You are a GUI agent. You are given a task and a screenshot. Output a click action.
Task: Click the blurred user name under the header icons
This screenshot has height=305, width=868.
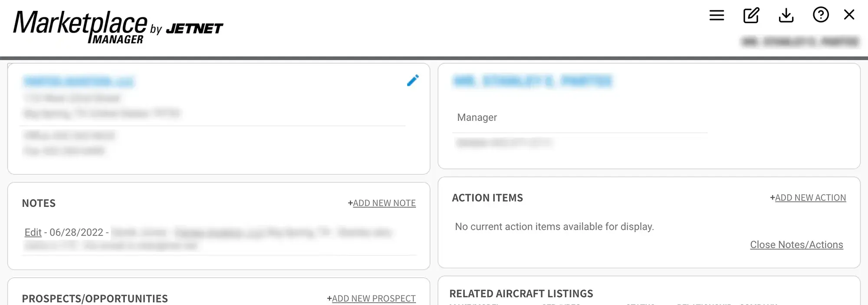(x=800, y=42)
